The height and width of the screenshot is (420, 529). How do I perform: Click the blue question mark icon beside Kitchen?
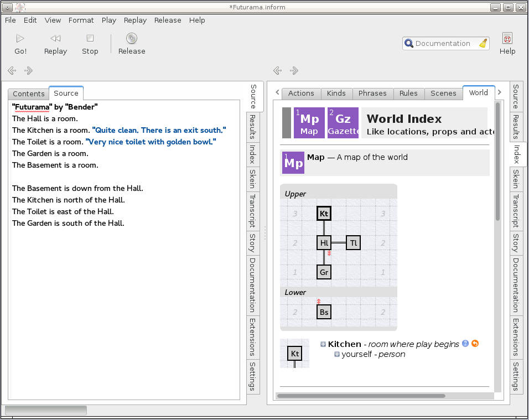(x=465, y=344)
